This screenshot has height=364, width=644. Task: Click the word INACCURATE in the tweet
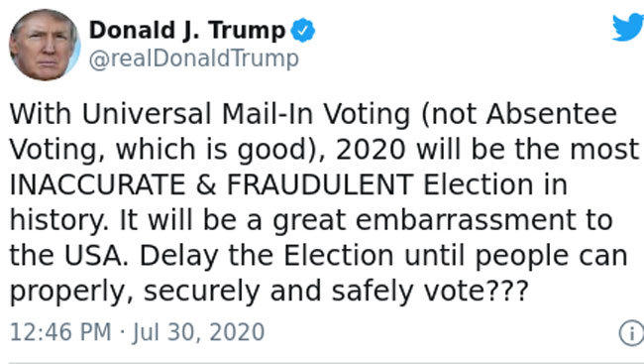[x=97, y=184]
